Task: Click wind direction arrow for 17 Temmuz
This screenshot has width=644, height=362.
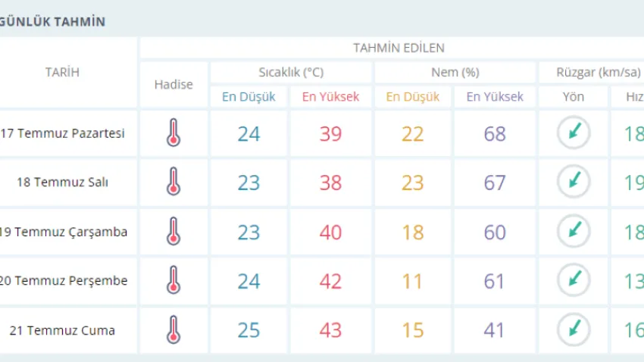Action: [574, 133]
